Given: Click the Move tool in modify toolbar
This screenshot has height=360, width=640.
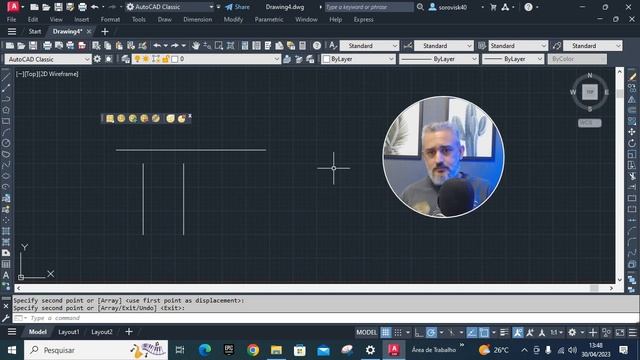Looking at the screenshot, I should 632,132.
